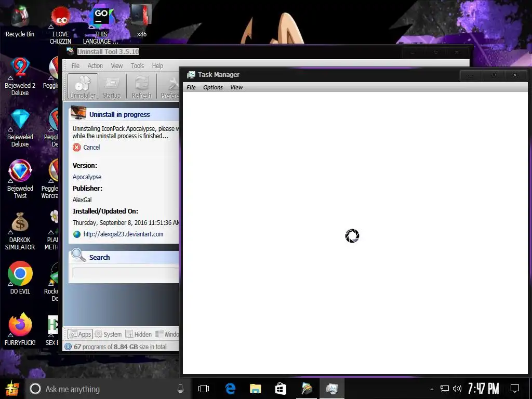Viewport: 532px width, 399px height.
Task: Click the Refresh toolbar icon in Uninstall Tool
Action: pyautogui.click(x=141, y=87)
